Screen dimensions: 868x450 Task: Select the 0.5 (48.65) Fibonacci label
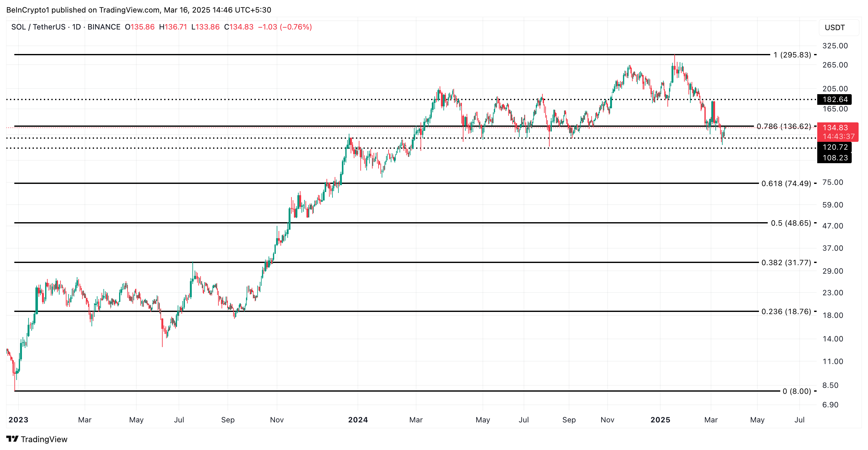click(x=791, y=223)
